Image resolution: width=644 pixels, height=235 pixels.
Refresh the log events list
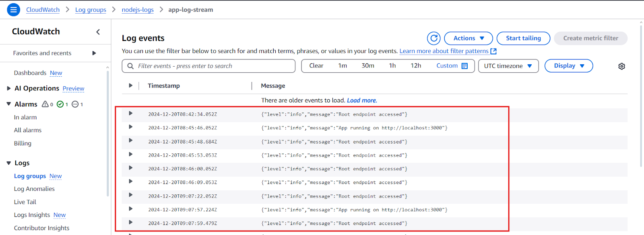433,38
